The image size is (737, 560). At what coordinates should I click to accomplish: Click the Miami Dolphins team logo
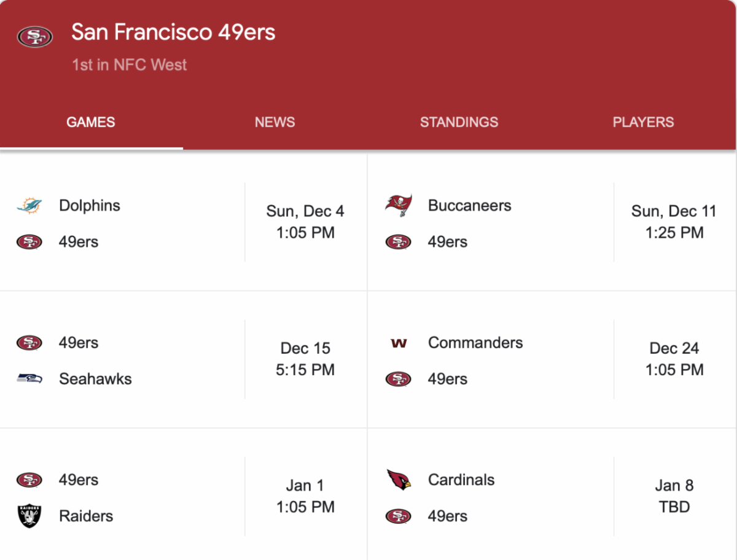[29, 206]
